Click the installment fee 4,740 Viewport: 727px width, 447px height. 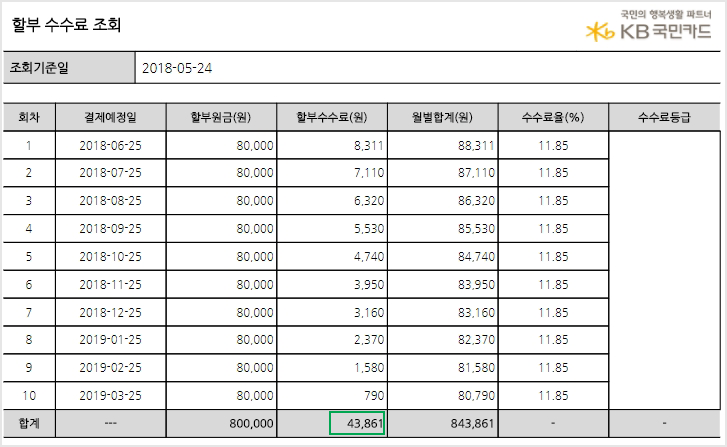click(x=369, y=256)
